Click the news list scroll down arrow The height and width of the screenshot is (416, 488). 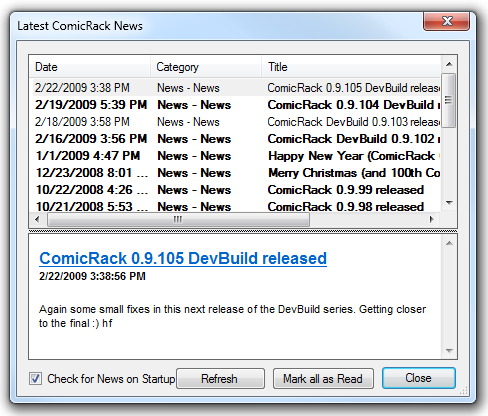tap(449, 203)
